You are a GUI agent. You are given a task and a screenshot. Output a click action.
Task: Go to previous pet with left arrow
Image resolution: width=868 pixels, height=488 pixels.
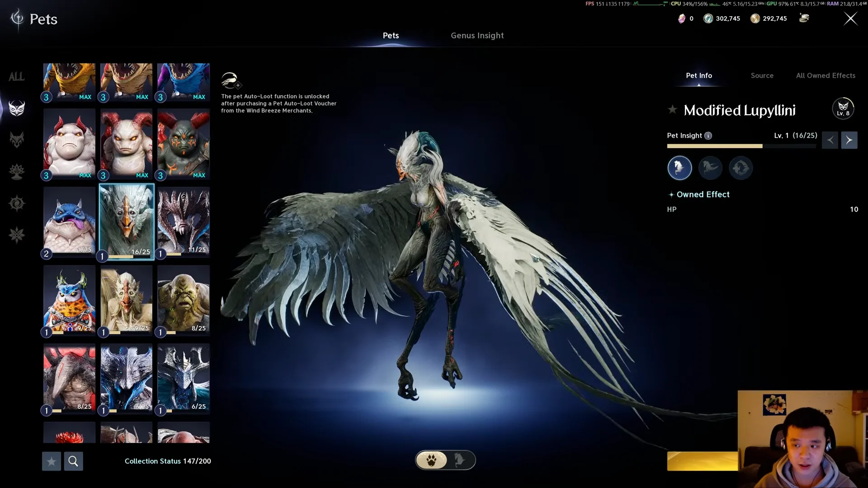pyautogui.click(x=830, y=140)
